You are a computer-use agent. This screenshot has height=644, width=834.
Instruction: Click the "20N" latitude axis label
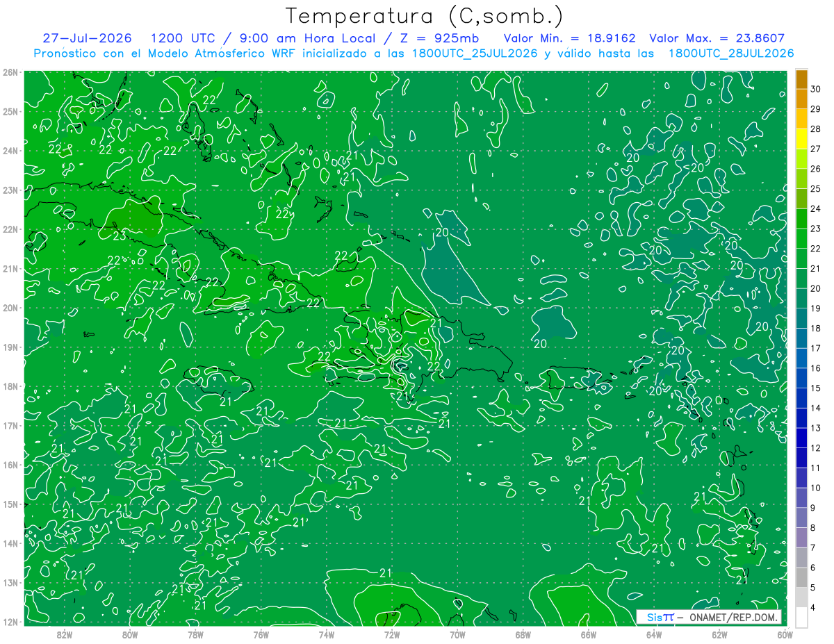pyautogui.click(x=10, y=308)
